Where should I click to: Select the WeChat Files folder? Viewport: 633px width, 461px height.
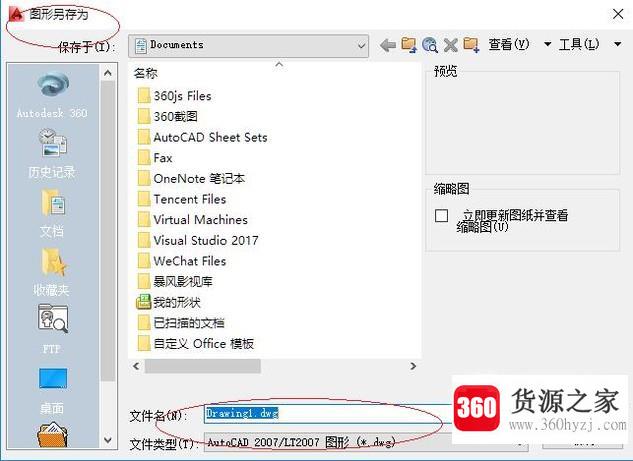(x=182, y=261)
